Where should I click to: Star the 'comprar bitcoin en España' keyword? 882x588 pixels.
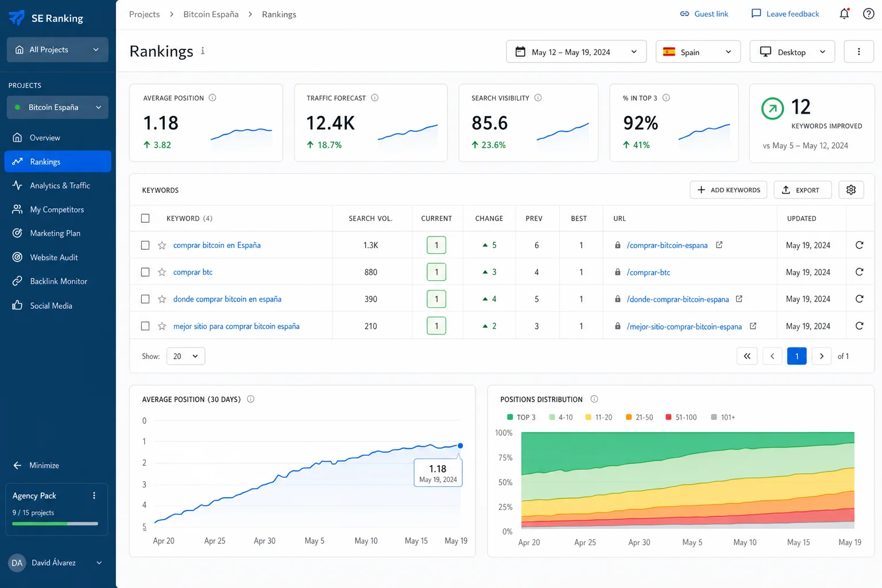[162, 245]
